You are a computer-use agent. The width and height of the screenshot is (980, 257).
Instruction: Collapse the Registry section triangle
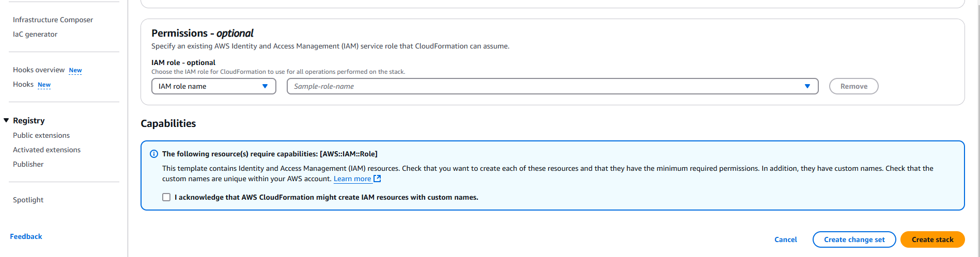6,120
